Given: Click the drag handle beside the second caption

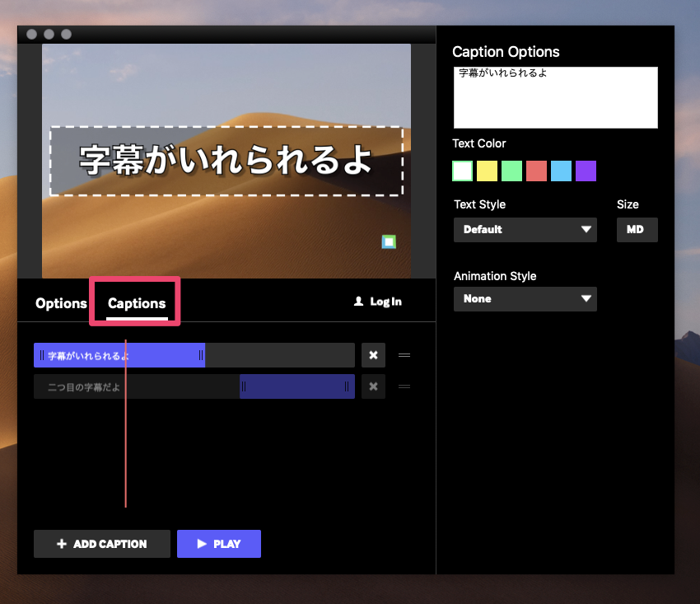Looking at the screenshot, I should (404, 386).
